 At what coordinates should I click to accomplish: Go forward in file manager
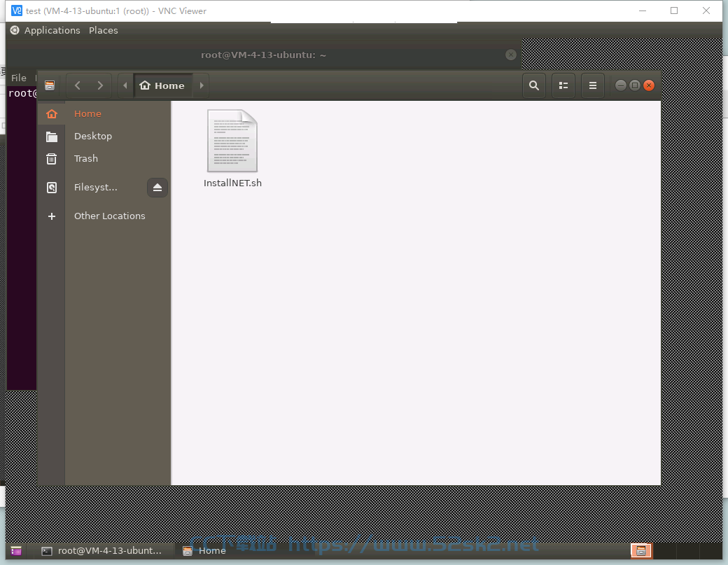click(100, 85)
